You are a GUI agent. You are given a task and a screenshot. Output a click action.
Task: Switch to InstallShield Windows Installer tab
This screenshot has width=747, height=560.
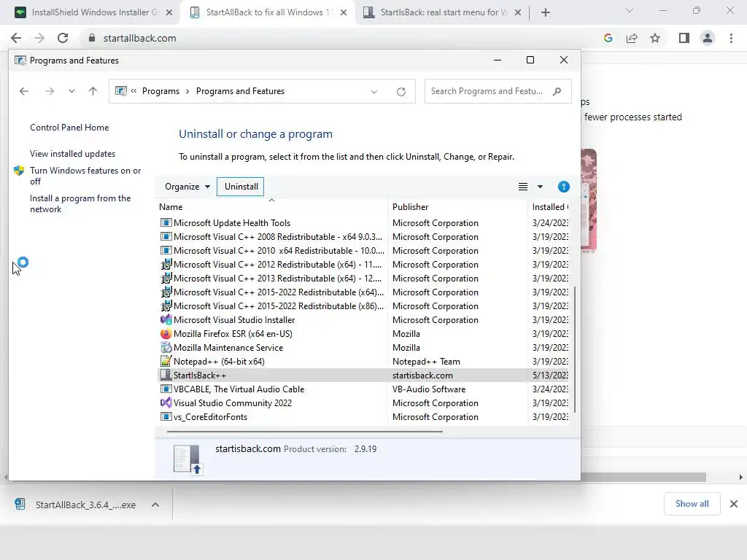point(94,12)
